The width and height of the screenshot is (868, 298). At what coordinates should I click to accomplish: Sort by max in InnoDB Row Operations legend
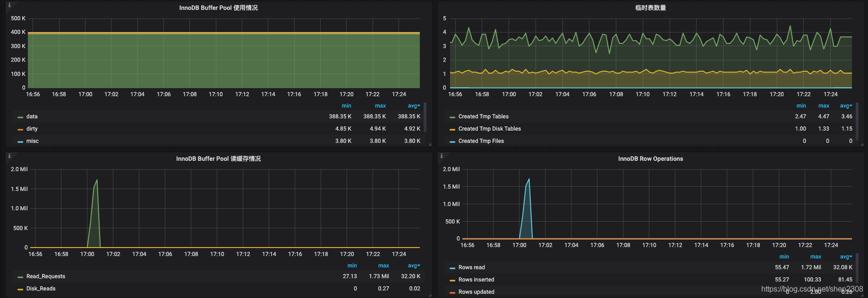click(816, 257)
